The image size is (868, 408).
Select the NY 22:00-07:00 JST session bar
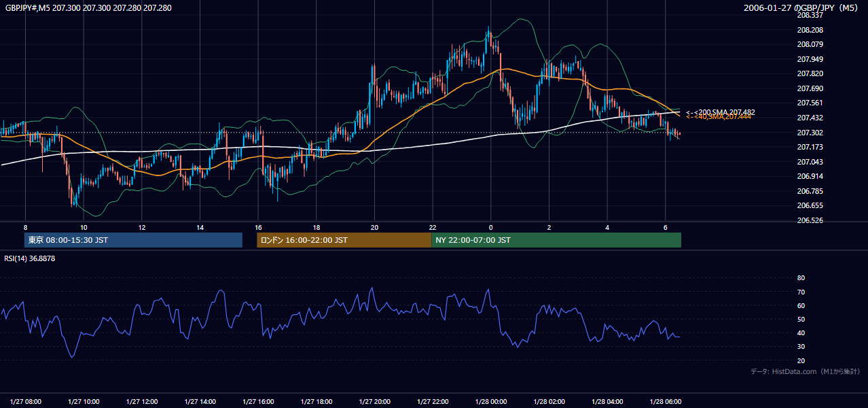click(x=556, y=240)
